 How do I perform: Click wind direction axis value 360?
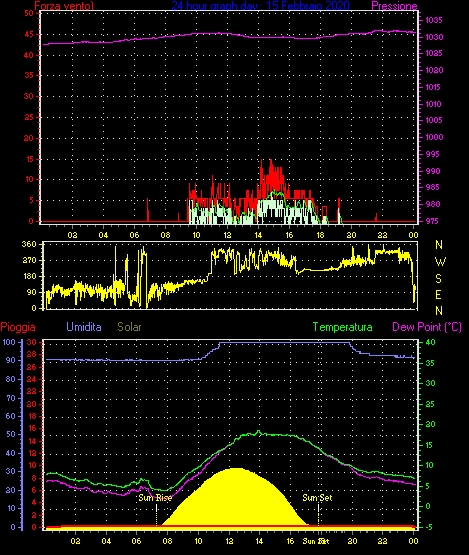(x=29, y=244)
